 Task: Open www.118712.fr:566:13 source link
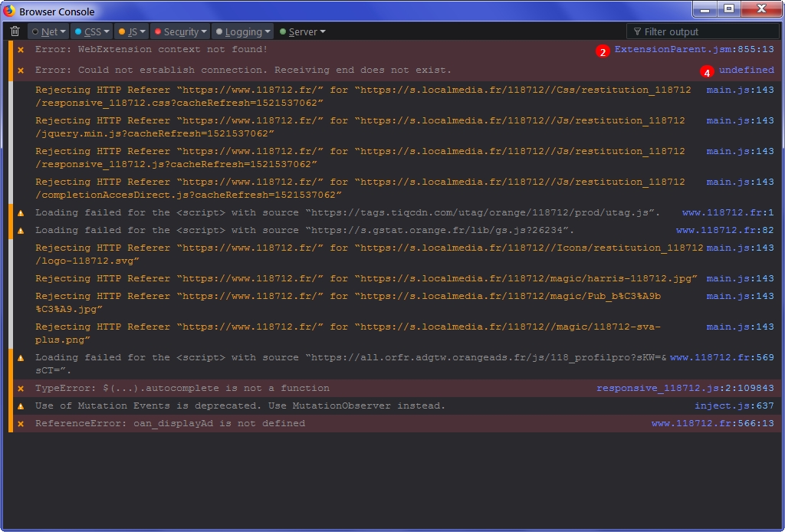[712, 423]
